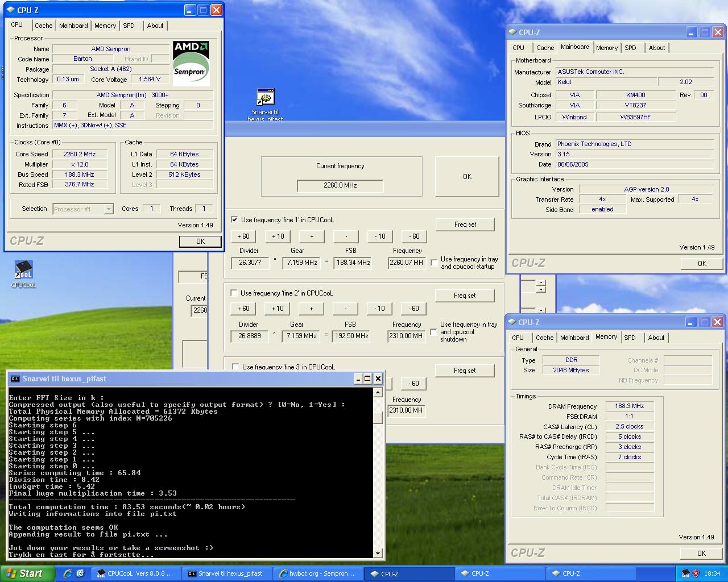Click OK in CPU-Z Memory window
The height and width of the screenshot is (582, 728).
coord(701,554)
